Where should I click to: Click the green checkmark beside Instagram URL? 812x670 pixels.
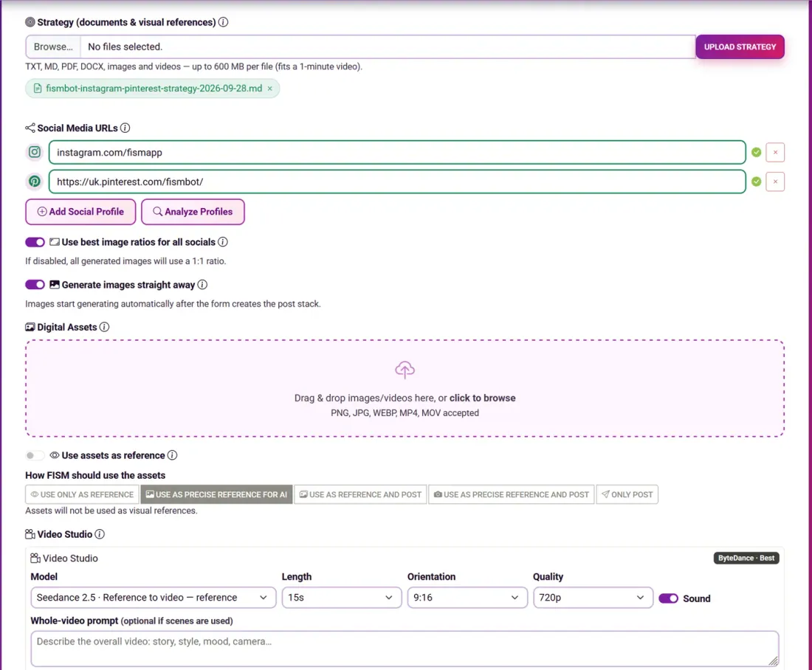pos(757,152)
